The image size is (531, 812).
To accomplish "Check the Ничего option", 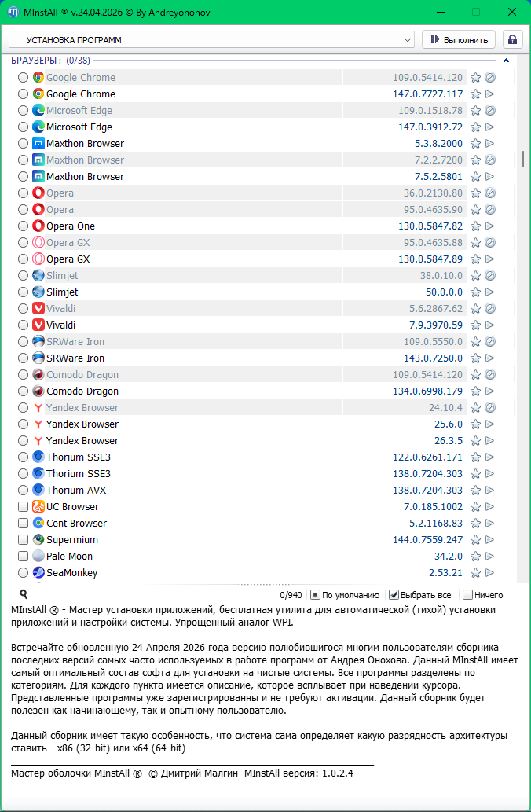I will coord(468,595).
